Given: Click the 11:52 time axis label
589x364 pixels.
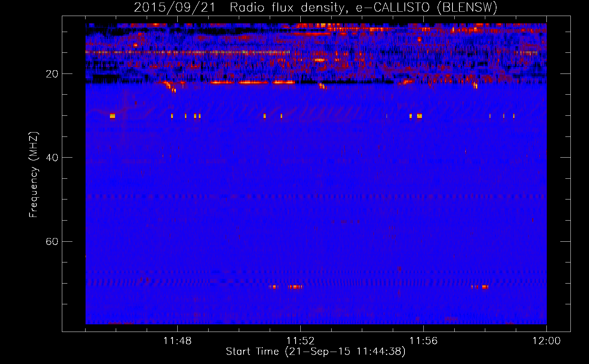Looking at the screenshot, I should point(300,341).
